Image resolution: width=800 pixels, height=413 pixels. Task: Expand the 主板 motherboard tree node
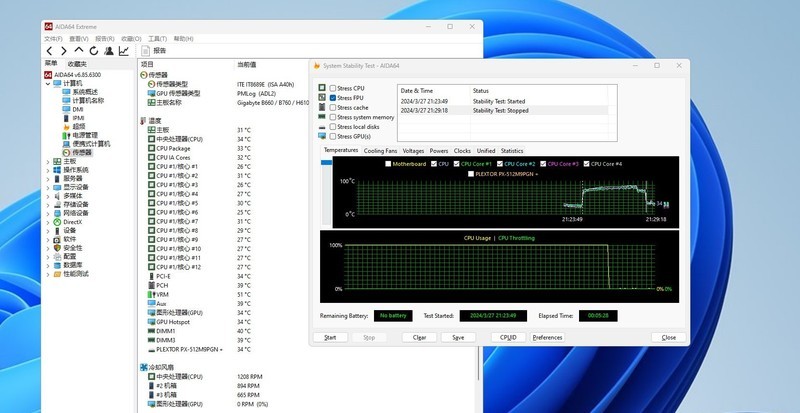click(x=47, y=161)
